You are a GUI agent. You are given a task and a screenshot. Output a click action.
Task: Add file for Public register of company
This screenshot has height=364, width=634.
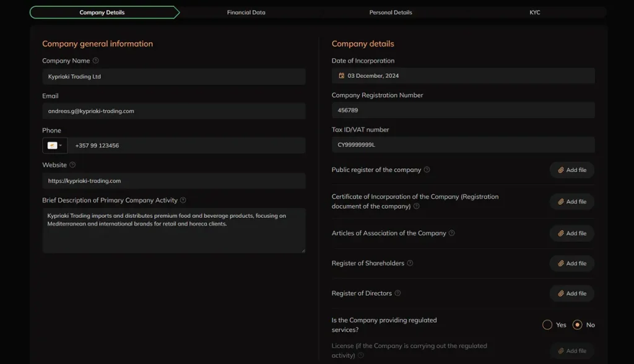pos(571,170)
